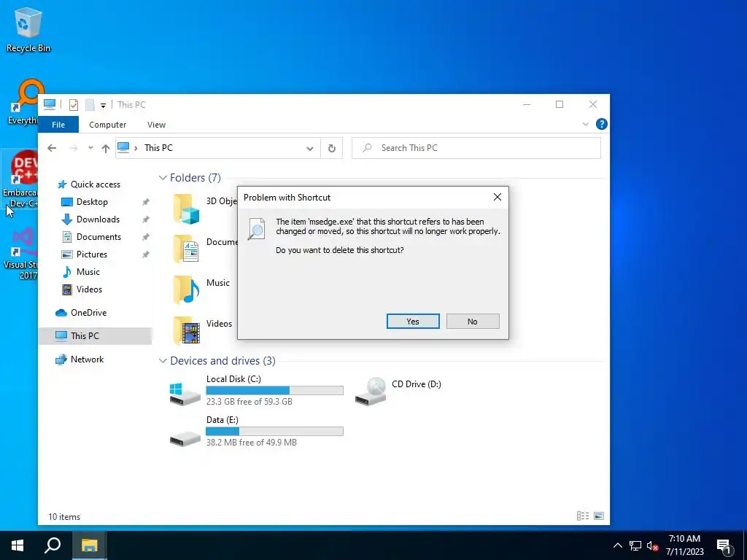Viewport: 747px width, 560px height.
Task: Collapse the Devices and drives group
Action: [x=163, y=361]
